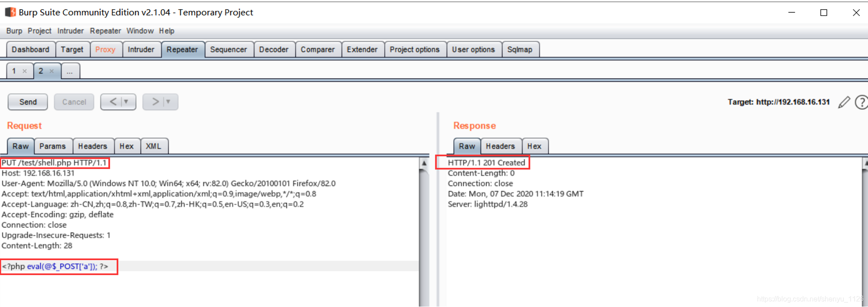868x307 pixels.
Task: Click the Cancel button
Action: coord(74,102)
